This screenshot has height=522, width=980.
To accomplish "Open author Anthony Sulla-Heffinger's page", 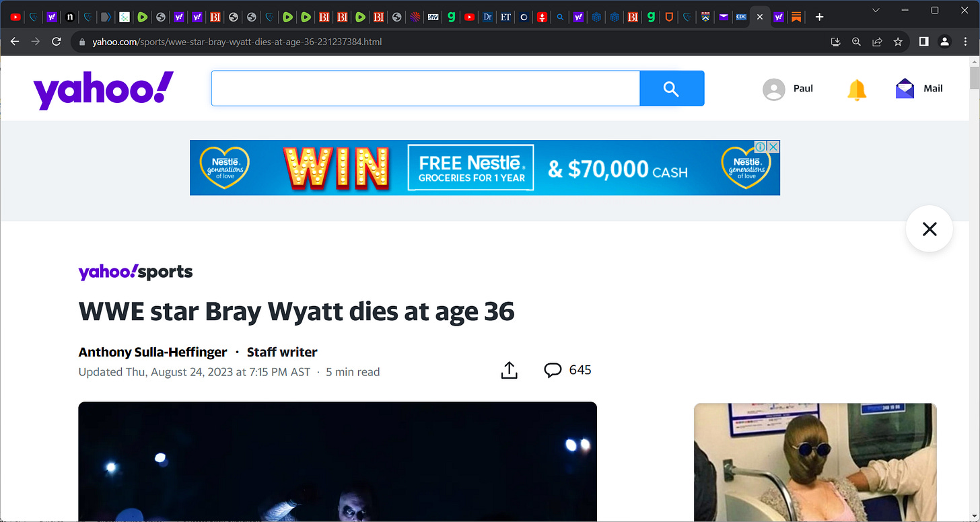I will [x=153, y=352].
